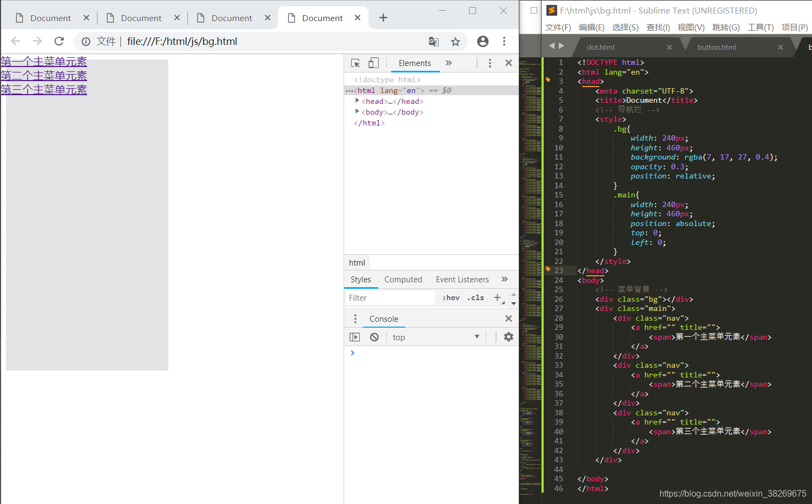812x504 pixels.
Task: Click the Sublime Text window app icon
Action: pyautogui.click(x=552, y=10)
